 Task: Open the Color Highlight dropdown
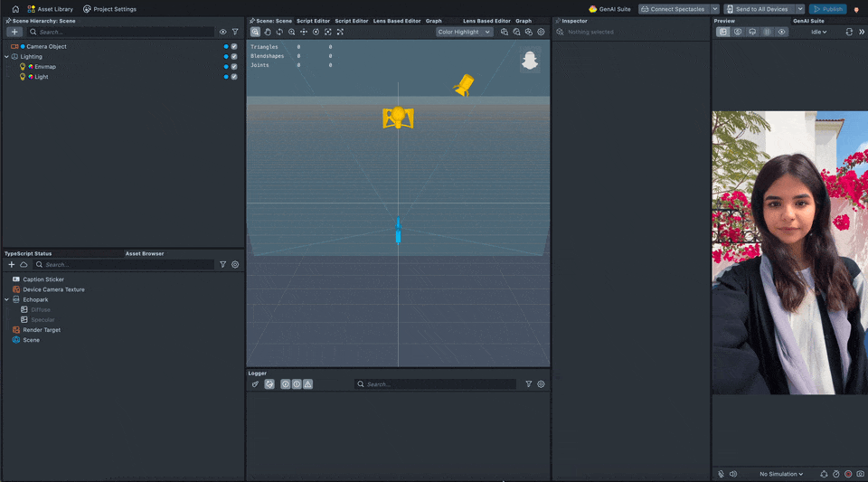pyautogui.click(x=464, y=32)
